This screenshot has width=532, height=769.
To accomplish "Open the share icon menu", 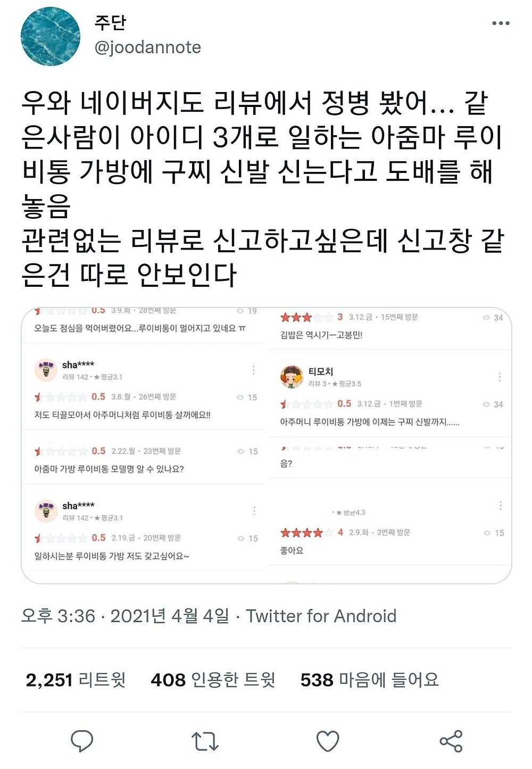I will coord(451,741).
